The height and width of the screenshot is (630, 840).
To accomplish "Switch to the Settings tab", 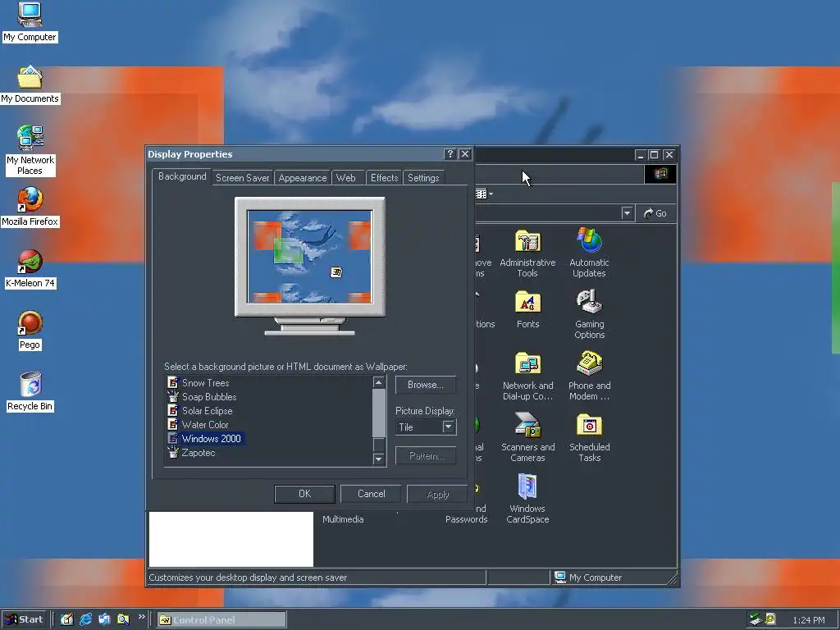I will coord(423,178).
